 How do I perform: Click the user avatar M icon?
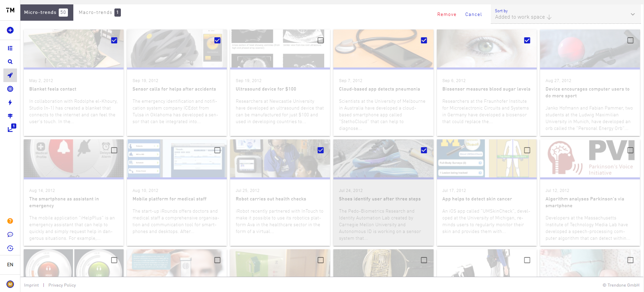point(10,284)
